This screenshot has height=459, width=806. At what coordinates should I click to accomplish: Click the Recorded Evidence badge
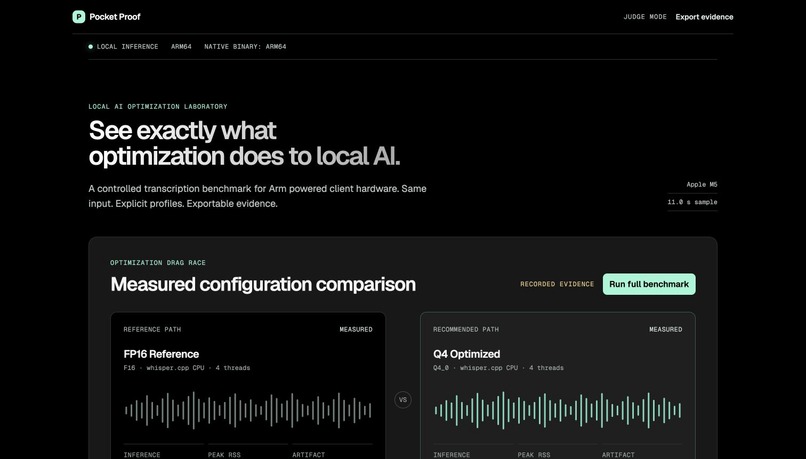[557, 284]
